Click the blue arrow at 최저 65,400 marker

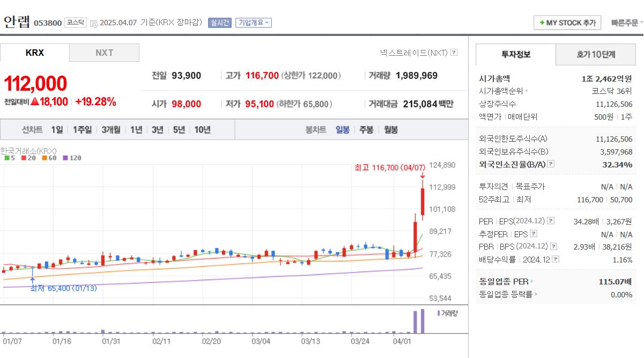(x=32, y=280)
